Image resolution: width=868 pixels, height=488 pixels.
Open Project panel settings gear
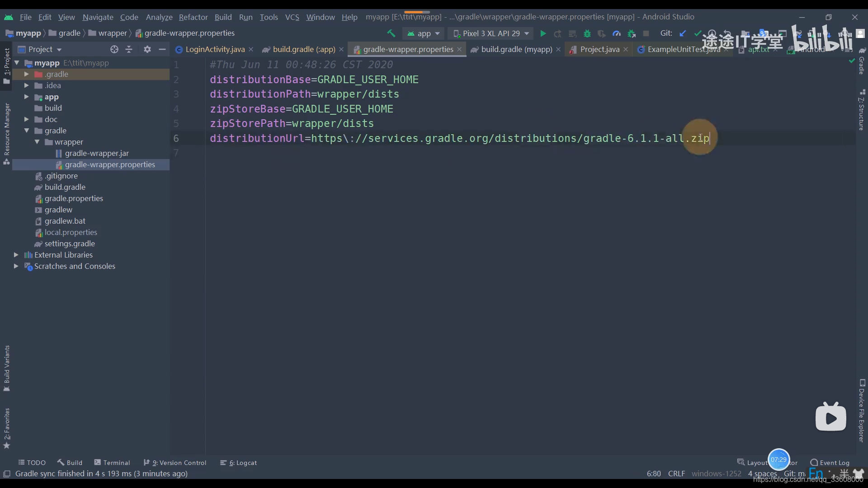(x=147, y=49)
